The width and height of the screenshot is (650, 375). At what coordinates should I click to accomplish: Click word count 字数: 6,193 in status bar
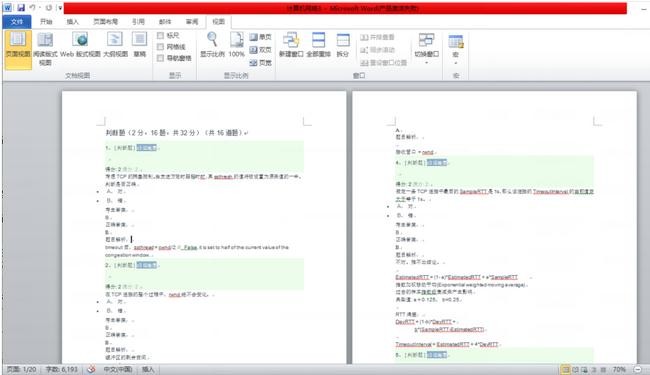click(x=61, y=369)
